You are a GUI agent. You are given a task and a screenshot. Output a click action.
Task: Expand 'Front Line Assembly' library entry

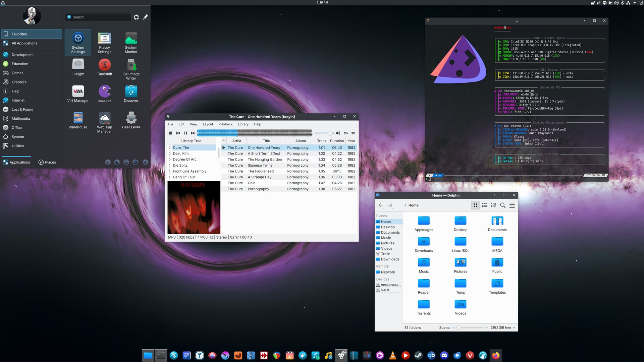pos(170,171)
